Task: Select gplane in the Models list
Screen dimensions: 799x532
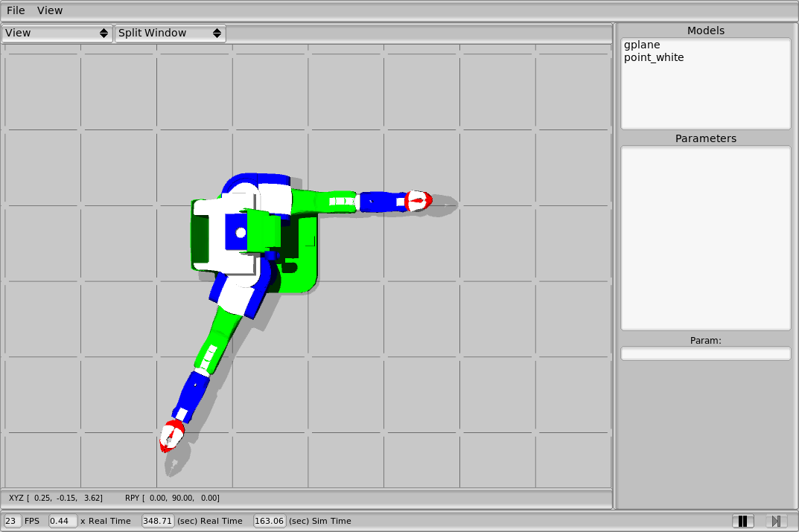Action: [642, 45]
